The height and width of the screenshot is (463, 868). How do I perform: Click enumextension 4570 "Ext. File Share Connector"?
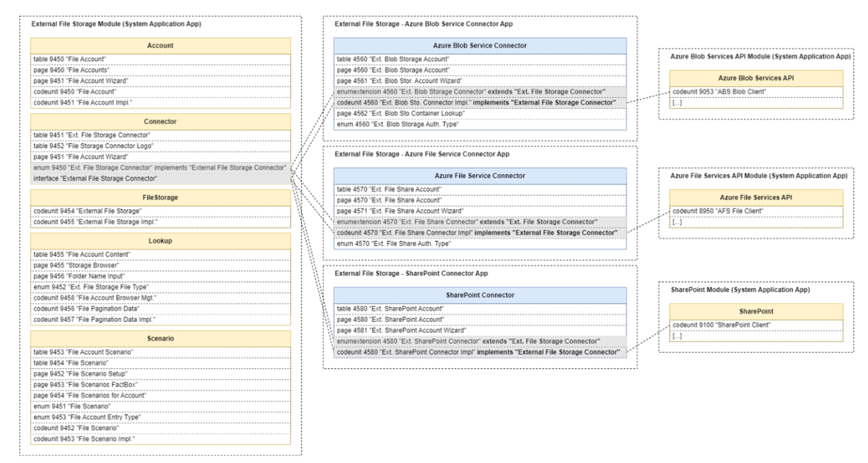tap(480, 222)
